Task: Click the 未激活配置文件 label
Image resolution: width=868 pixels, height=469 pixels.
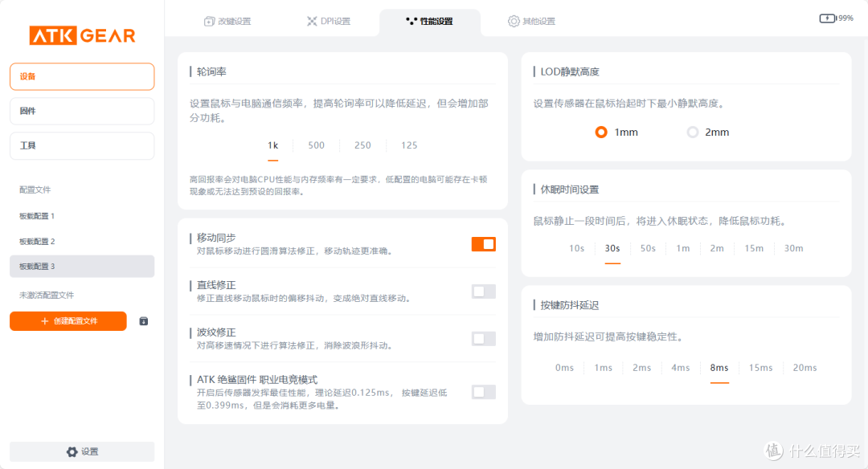Action: tap(47, 296)
